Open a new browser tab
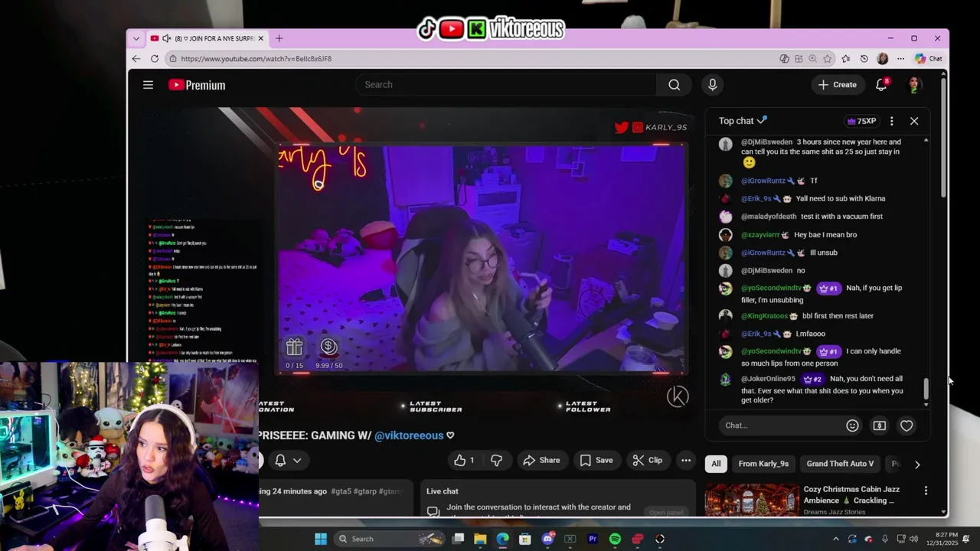The width and height of the screenshot is (980, 551). (279, 38)
